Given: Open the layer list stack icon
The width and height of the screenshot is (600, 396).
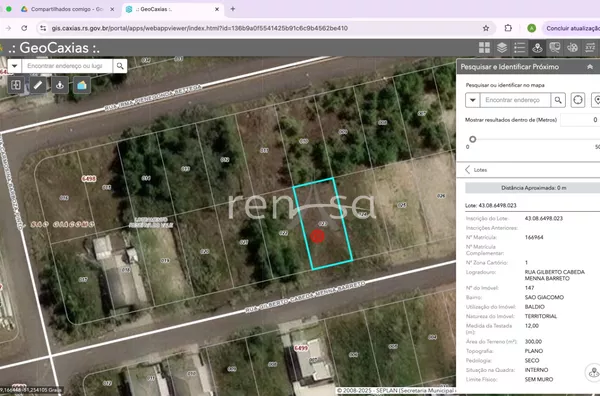Looking at the screenshot, I should click(x=502, y=48).
